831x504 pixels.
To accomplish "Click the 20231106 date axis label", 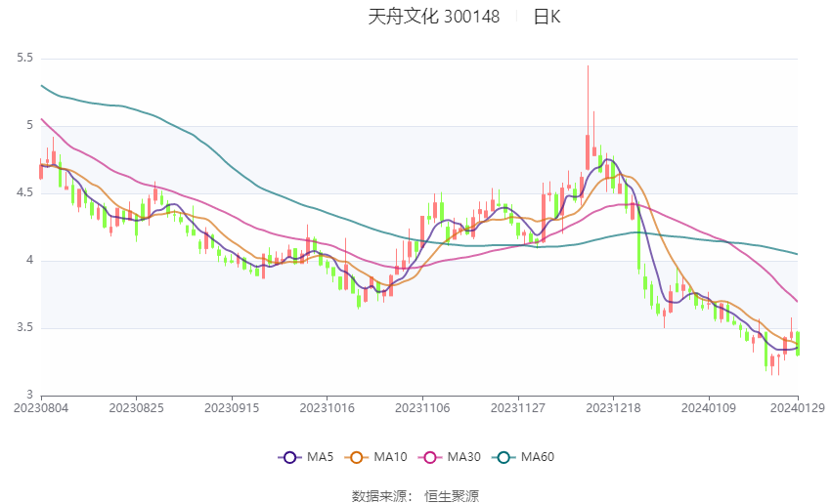I will [x=422, y=408].
